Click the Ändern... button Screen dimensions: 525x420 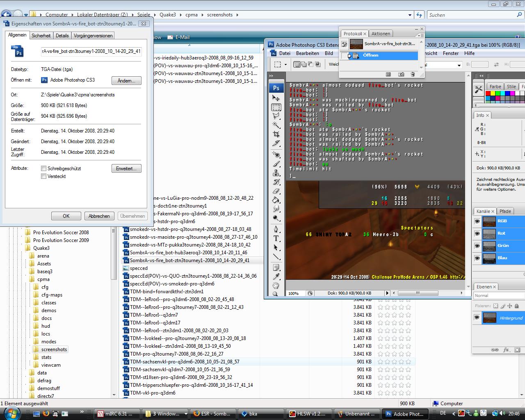126,80
